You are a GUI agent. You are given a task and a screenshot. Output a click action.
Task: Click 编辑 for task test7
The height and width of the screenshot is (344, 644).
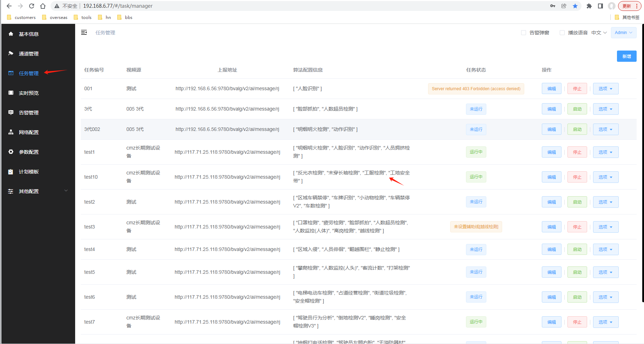552,322
